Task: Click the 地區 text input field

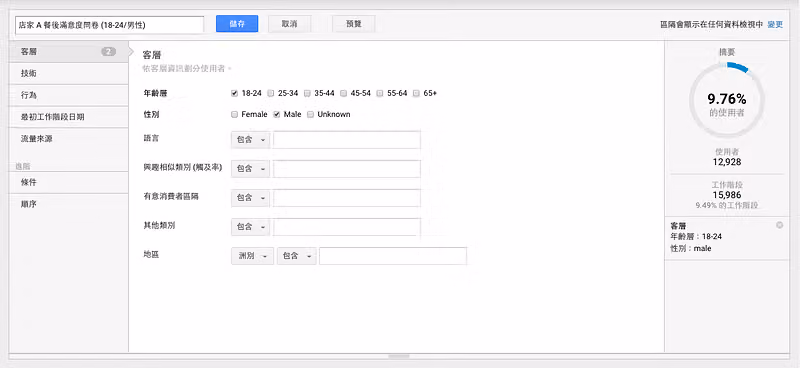Action: click(393, 256)
